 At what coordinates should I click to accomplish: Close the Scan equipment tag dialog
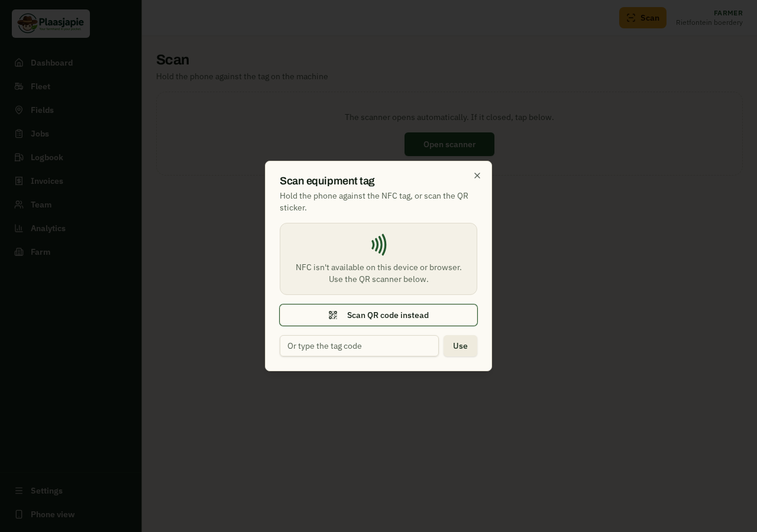pyautogui.click(x=477, y=176)
